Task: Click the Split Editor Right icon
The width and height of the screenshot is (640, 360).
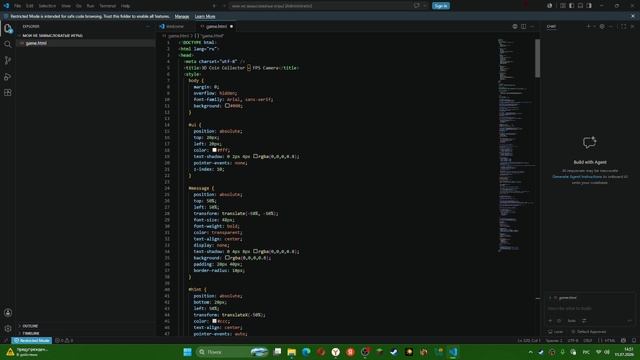Action: 524,27
